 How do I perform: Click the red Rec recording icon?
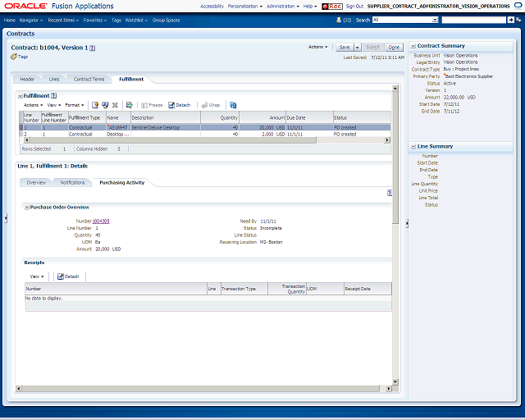click(331, 7)
